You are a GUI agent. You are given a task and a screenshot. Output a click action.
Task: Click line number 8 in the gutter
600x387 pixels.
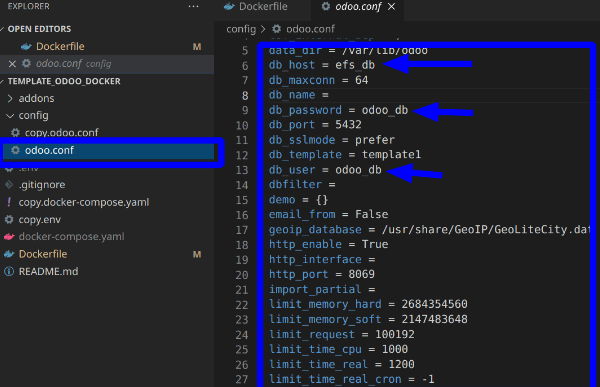(245, 95)
